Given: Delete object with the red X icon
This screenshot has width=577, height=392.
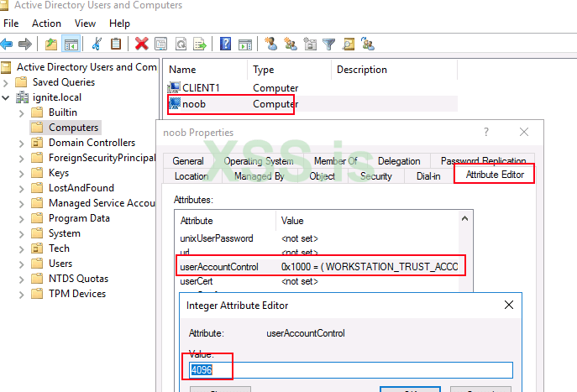Looking at the screenshot, I should 142,44.
